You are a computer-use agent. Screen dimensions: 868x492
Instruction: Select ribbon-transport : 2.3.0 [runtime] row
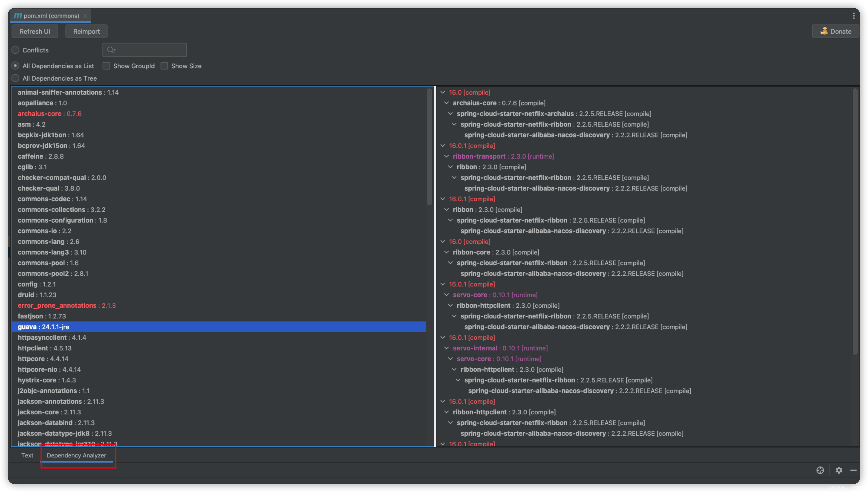(503, 156)
